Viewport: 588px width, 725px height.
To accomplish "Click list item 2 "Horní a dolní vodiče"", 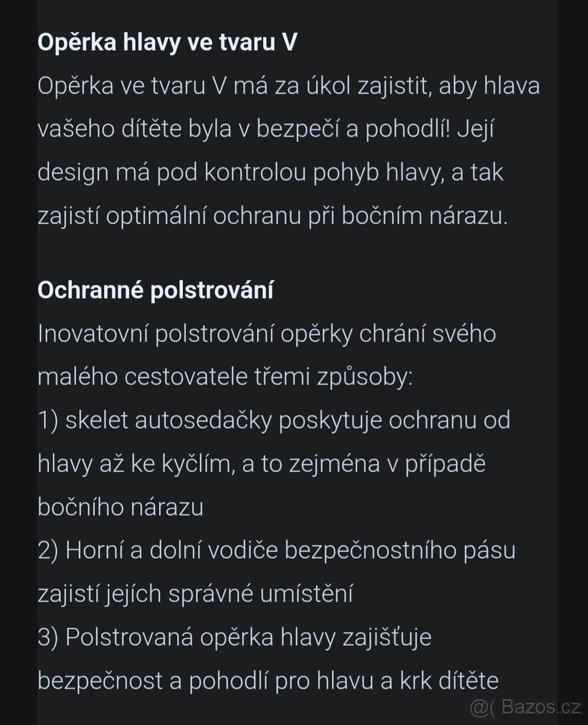I will click(x=276, y=551).
